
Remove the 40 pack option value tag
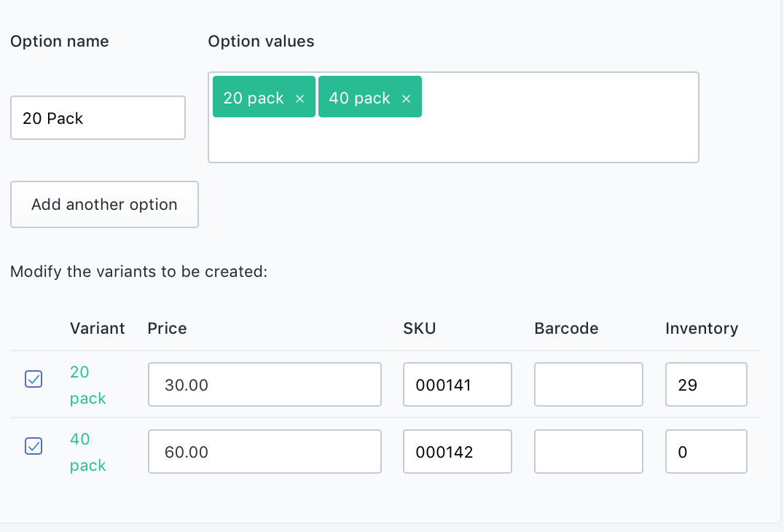click(406, 98)
